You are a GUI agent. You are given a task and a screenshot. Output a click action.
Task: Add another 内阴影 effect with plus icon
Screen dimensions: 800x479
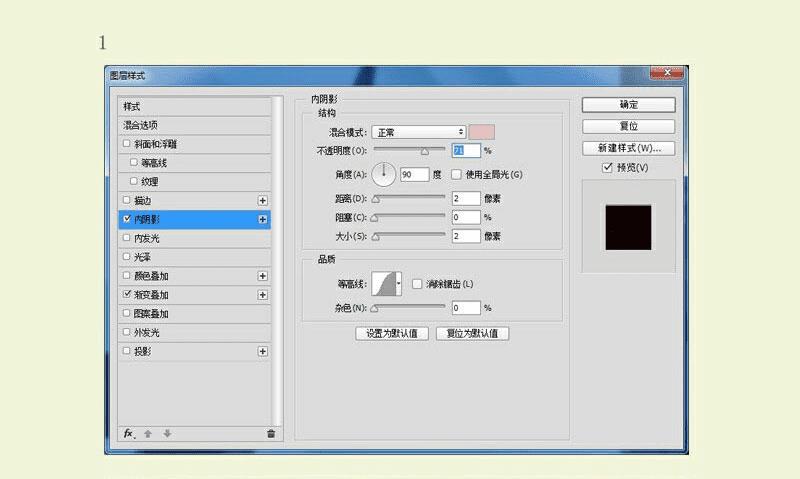click(262, 219)
